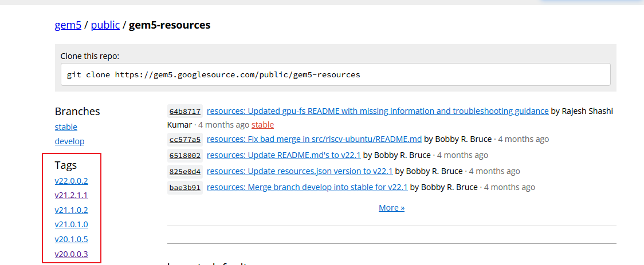Click the Branches heading
This screenshot has width=644, height=265.
(77, 111)
